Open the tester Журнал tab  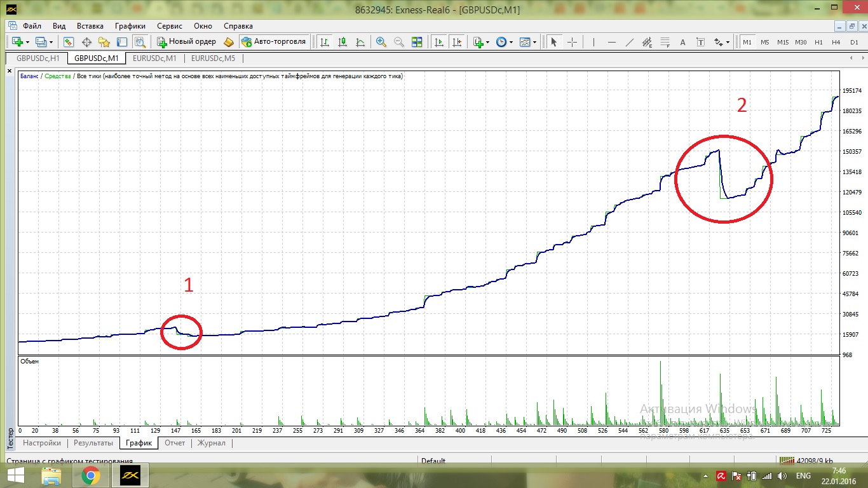[211, 443]
